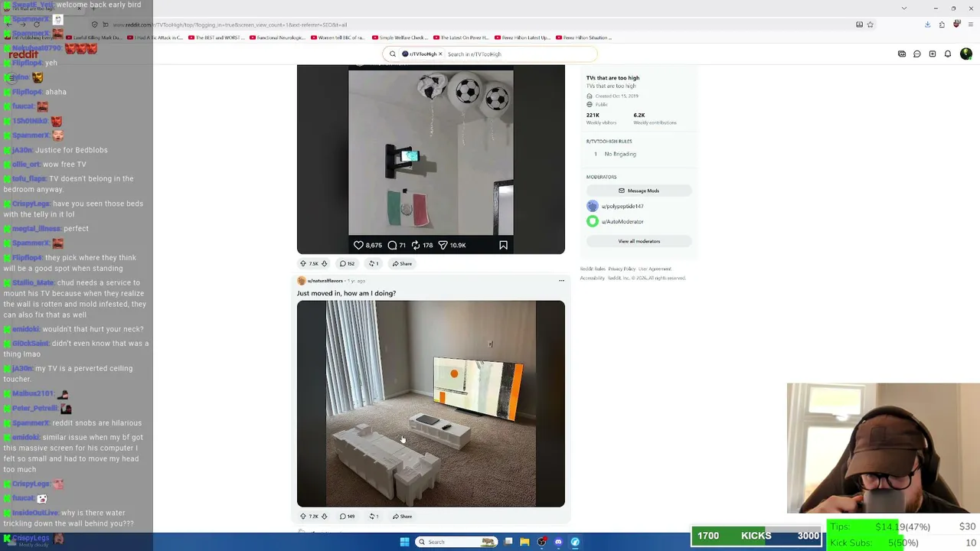The width and height of the screenshot is (980, 551).
Task: Open awards button on the 'Just moved in' post
Action: point(374,517)
